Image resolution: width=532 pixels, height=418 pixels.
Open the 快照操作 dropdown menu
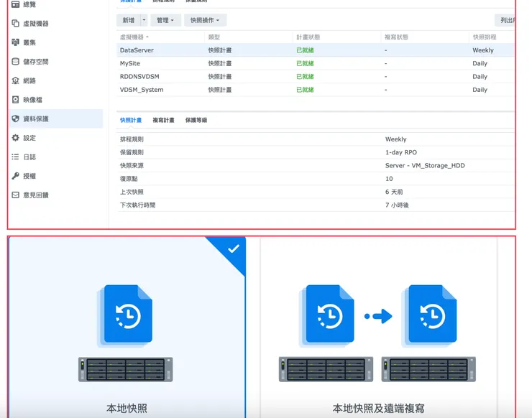(205, 20)
